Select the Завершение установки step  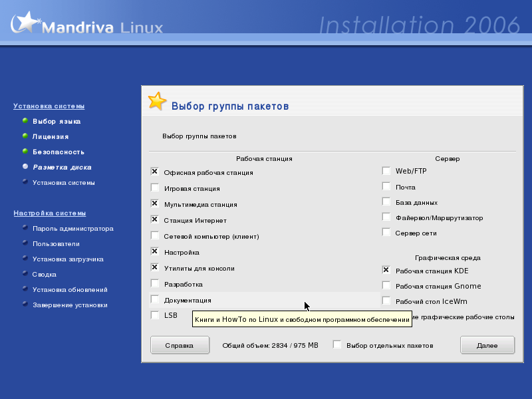(x=70, y=305)
